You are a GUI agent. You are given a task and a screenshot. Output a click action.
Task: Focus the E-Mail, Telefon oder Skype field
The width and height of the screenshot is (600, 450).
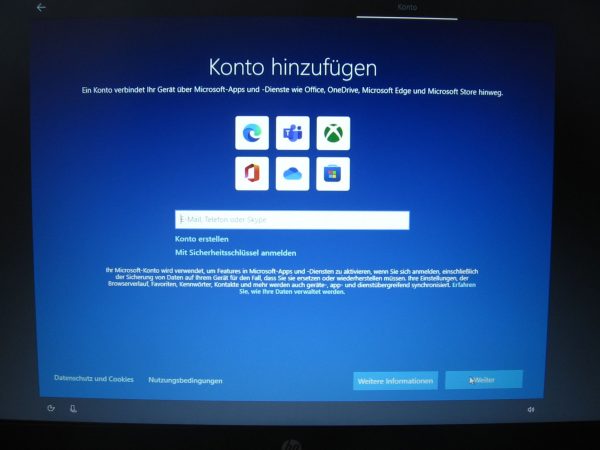292,220
